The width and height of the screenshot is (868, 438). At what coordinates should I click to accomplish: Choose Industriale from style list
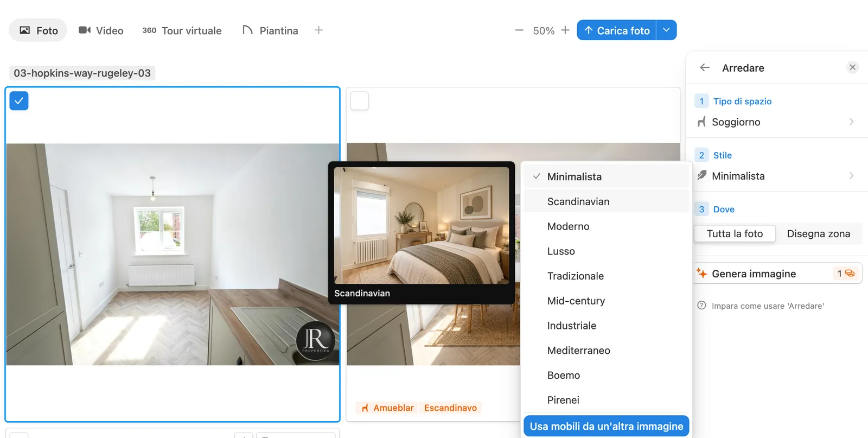coord(606,326)
